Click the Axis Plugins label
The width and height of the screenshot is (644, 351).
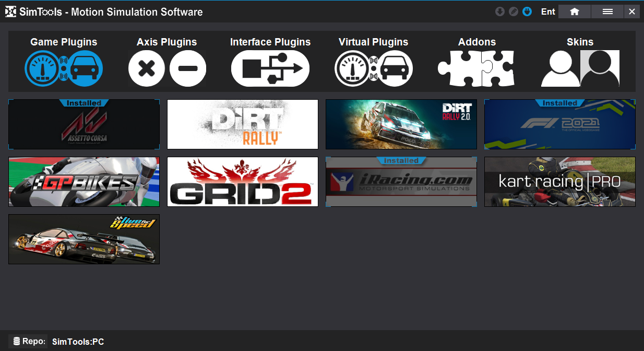pyautogui.click(x=167, y=42)
